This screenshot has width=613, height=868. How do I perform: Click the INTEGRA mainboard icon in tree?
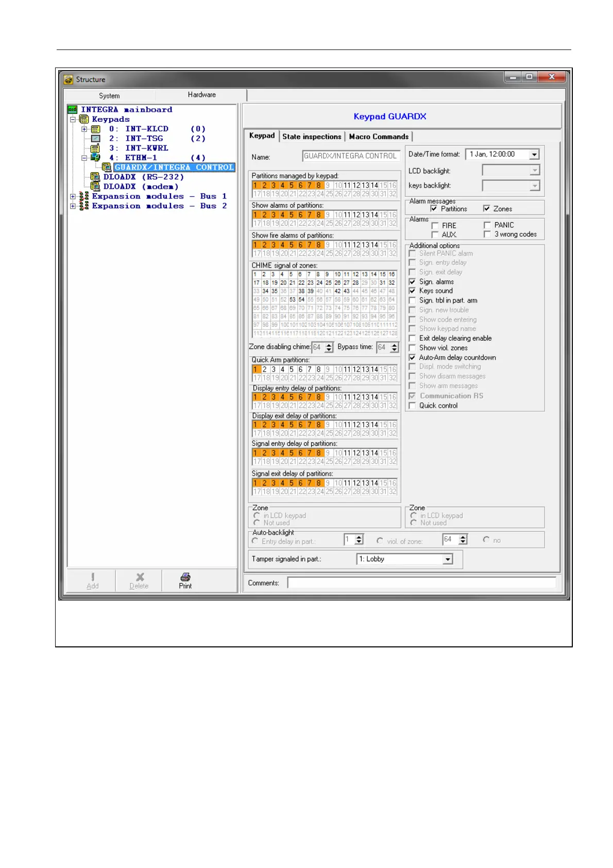coord(73,109)
